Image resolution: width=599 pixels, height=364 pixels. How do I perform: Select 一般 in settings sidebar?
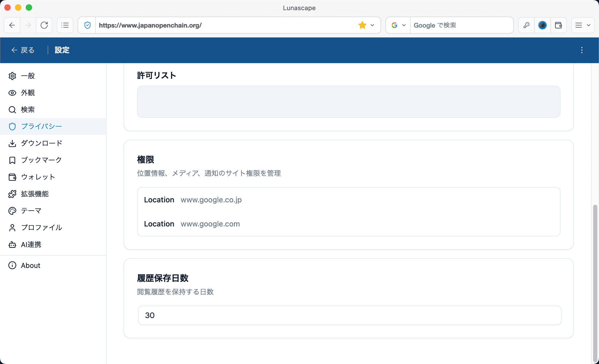point(53,76)
